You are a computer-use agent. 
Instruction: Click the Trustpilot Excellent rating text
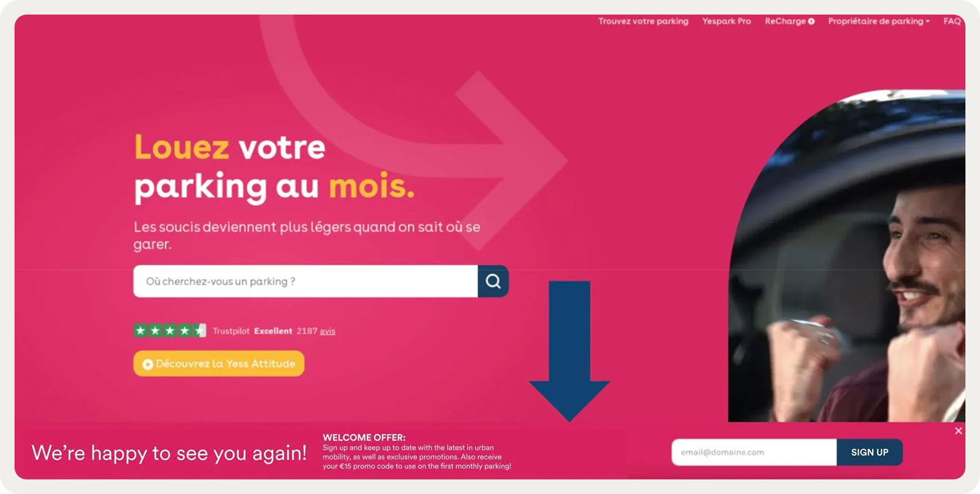click(273, 331)
